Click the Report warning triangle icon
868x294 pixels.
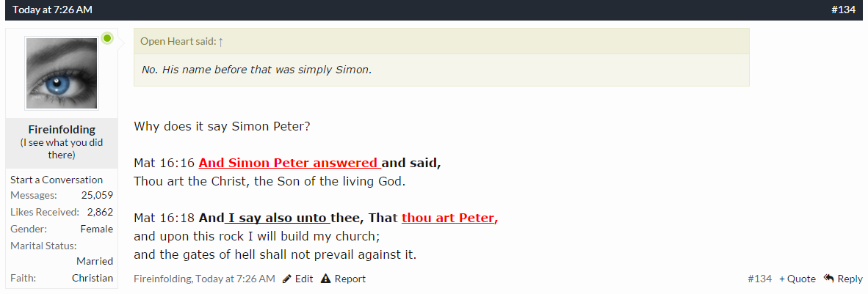pos(325,279)
